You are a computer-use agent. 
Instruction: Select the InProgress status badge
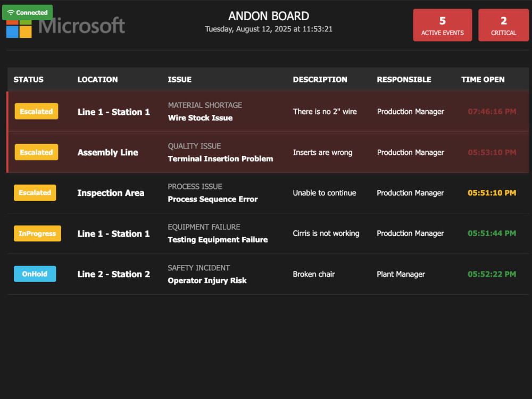pyautogui.click(x=37, y=234)
